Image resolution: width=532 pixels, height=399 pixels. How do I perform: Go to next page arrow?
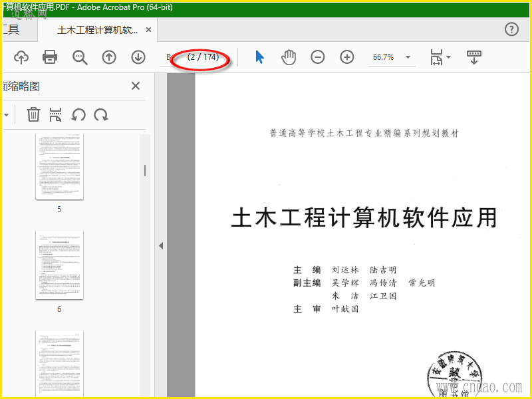[138, 57]
